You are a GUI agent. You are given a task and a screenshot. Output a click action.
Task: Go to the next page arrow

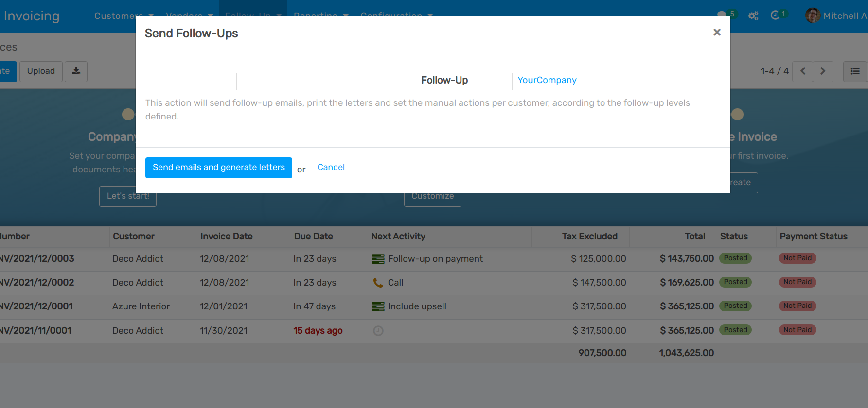point(823,71)
